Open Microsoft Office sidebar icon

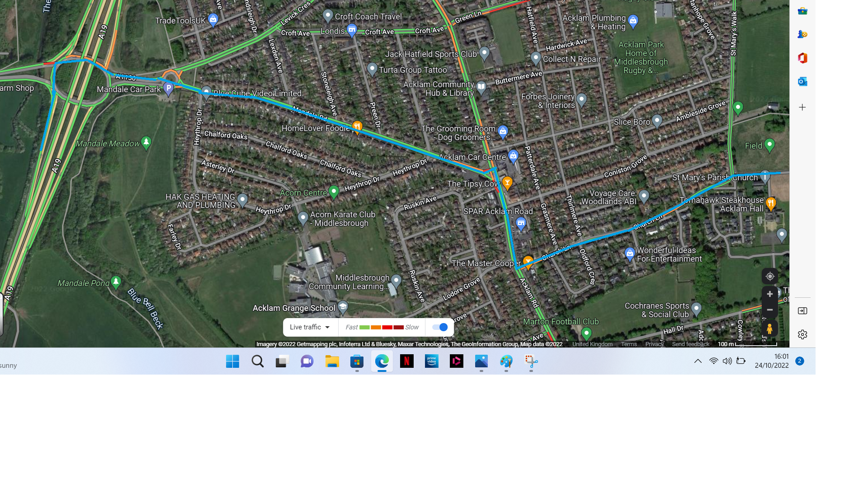[x=802, y=58]
